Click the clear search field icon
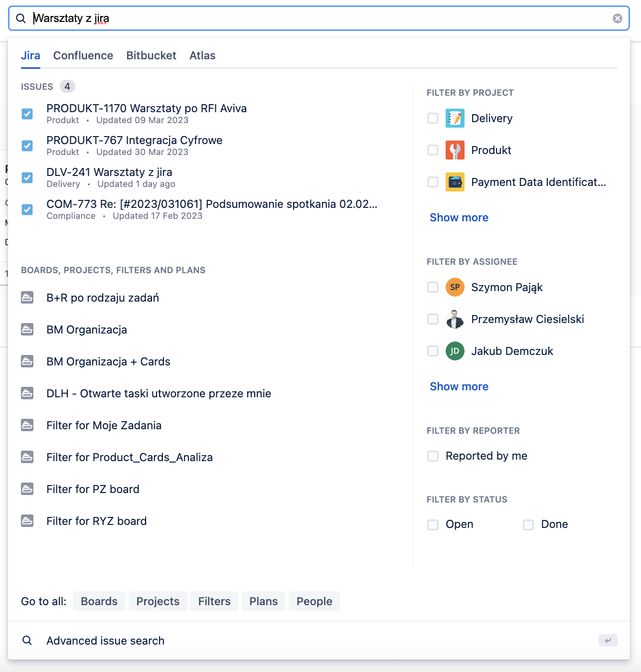The height and width of the screenshot is (672, 641). (617, 18)
